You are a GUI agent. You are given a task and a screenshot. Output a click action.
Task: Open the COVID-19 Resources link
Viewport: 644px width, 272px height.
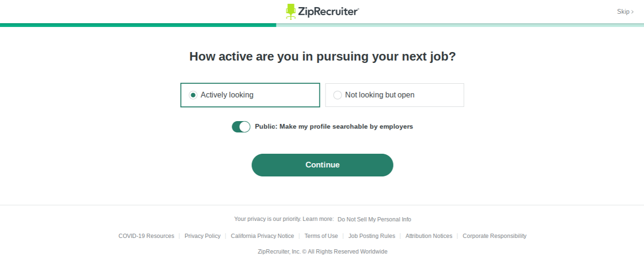(x=146, y=236)
